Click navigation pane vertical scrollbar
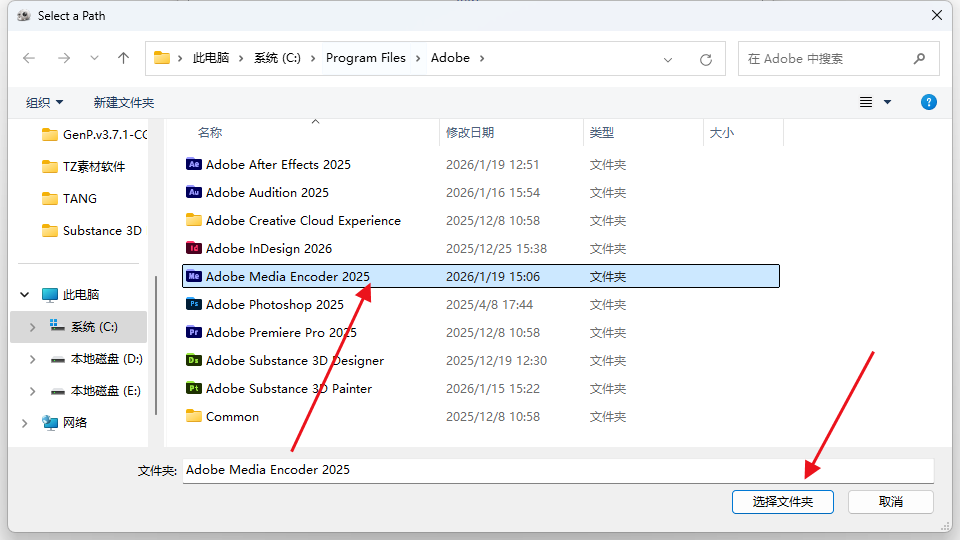Image resolution: width=960 pixels, height=540 pixels. [156, 345]
